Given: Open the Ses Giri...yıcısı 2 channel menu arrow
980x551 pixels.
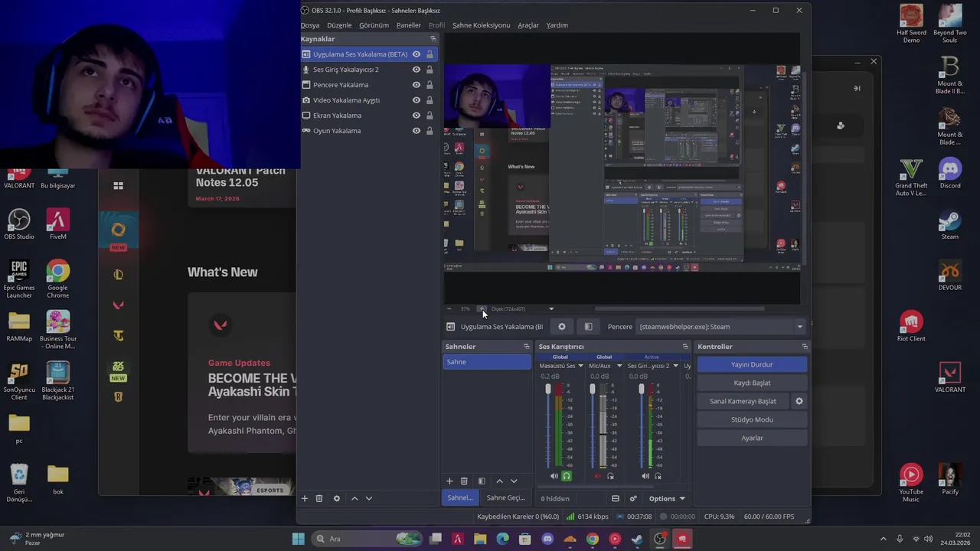Looking at the screenshot, I should pyautogui.click(x=675, y=366).
